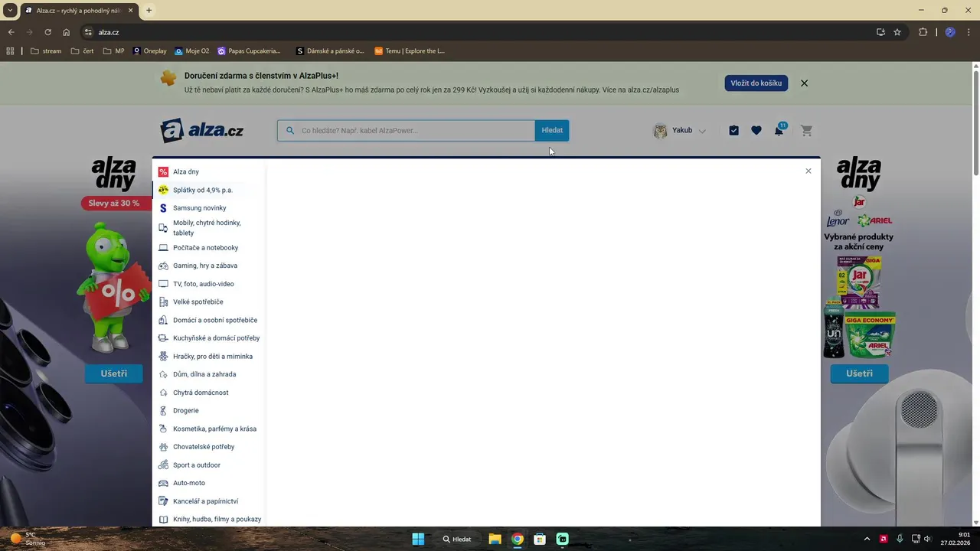Open the stream bookmarks folder

(x=46, y=51)
